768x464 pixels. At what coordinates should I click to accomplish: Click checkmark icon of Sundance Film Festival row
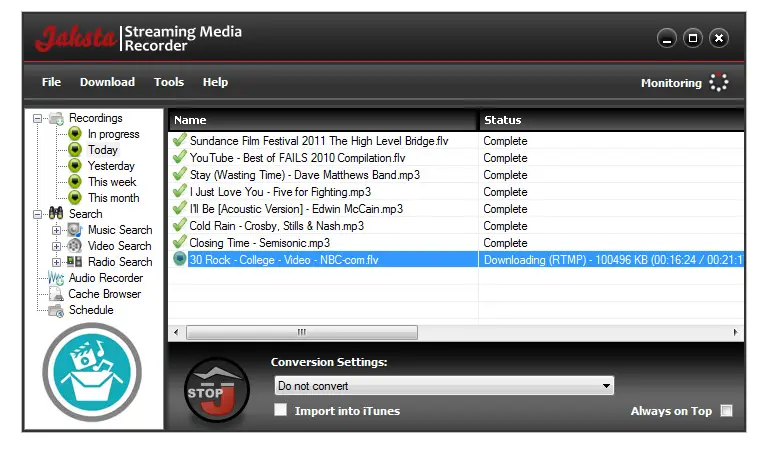179,140
